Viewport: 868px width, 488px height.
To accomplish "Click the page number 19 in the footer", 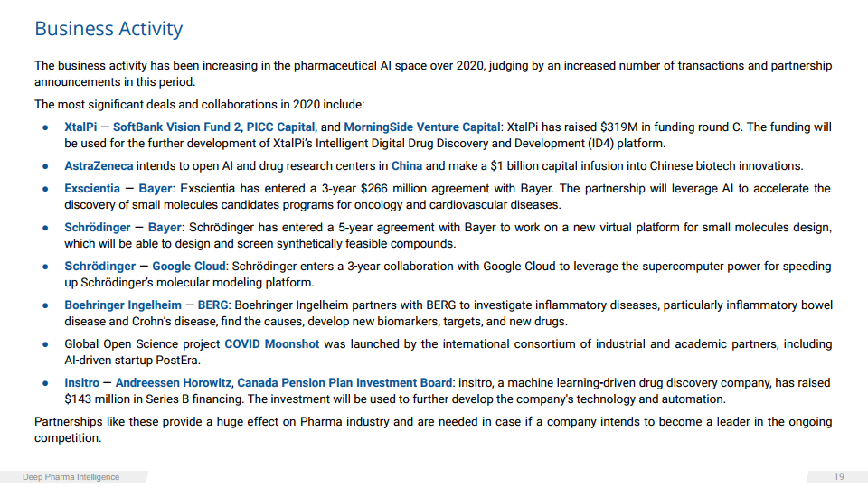I will (x=839, y=477).
